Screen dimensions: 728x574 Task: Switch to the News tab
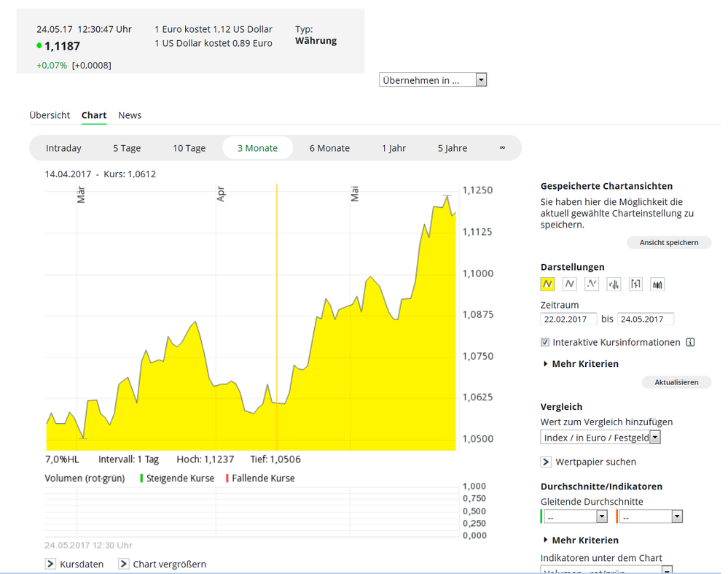point(129,115)
